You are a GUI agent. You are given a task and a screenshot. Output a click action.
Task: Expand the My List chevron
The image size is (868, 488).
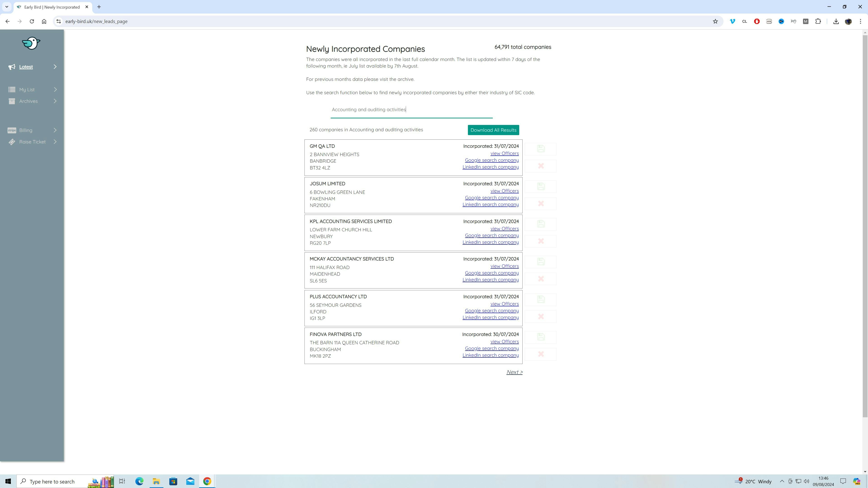click(55, 90)
